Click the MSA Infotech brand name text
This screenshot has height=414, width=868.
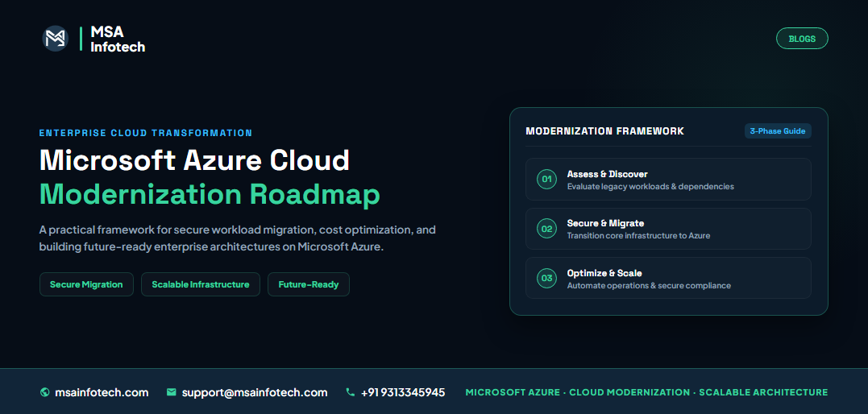(118, 39)
